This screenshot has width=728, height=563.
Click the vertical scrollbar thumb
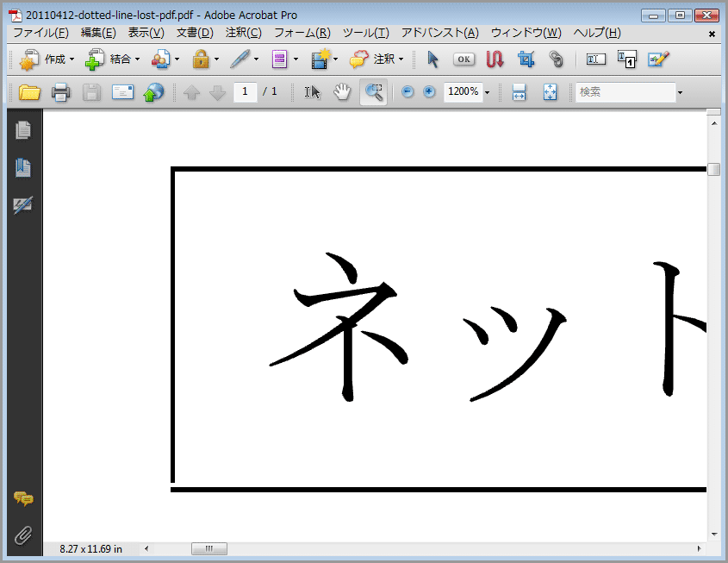click(713, 170)
